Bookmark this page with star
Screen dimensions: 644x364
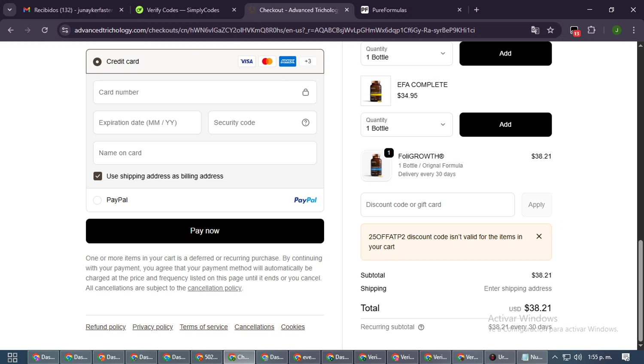[x=550, y=30]
